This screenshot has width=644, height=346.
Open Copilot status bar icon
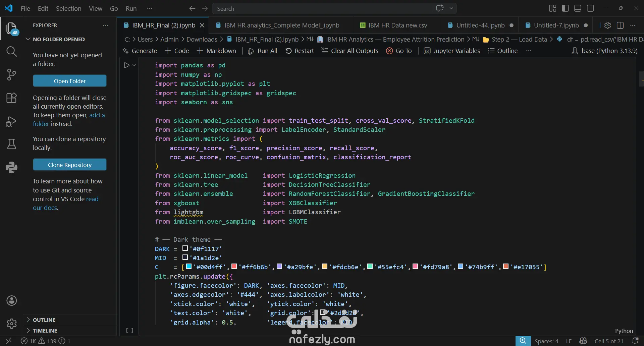pyautogui.click(x=583, y=341)
